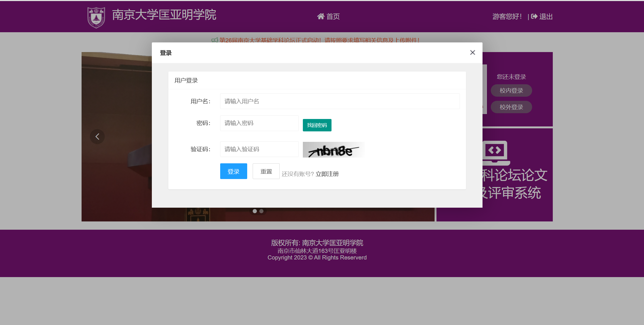Refresh the captcha image nbn8e
Screen dimensions: 644x325
(x=333, y=150)
